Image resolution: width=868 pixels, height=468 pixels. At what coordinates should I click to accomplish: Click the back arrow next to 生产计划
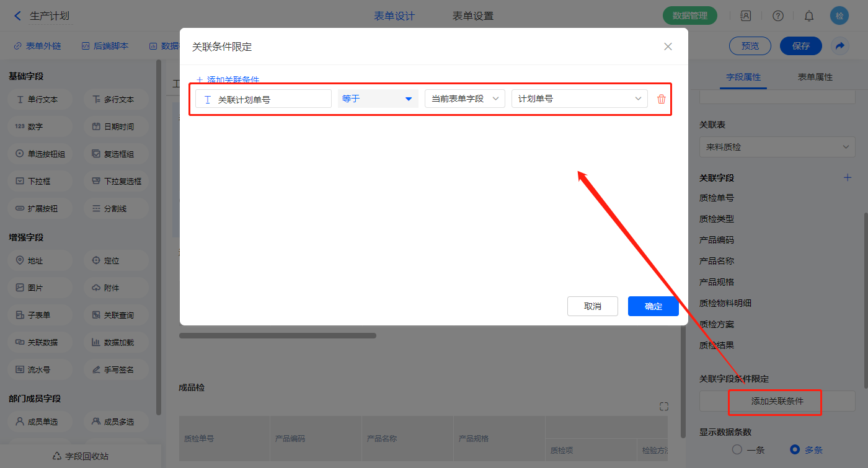point(17,16)
